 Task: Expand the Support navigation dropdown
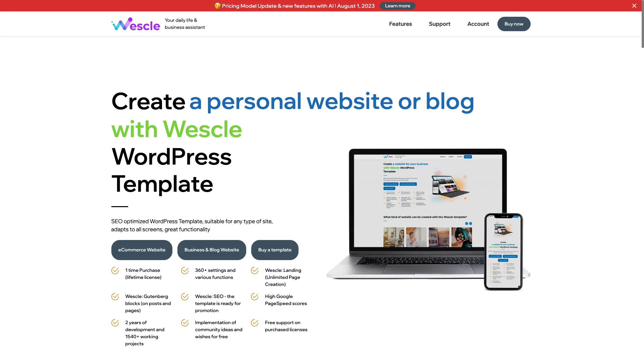click(439, 24)
